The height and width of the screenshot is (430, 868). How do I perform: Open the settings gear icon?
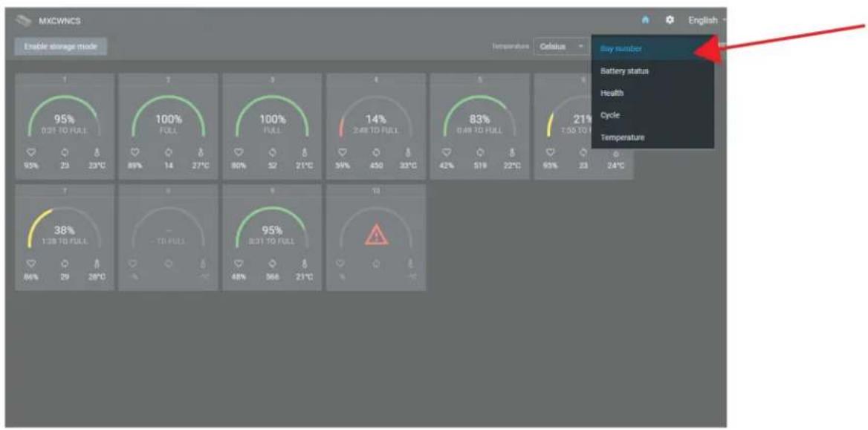coord(670,20)
